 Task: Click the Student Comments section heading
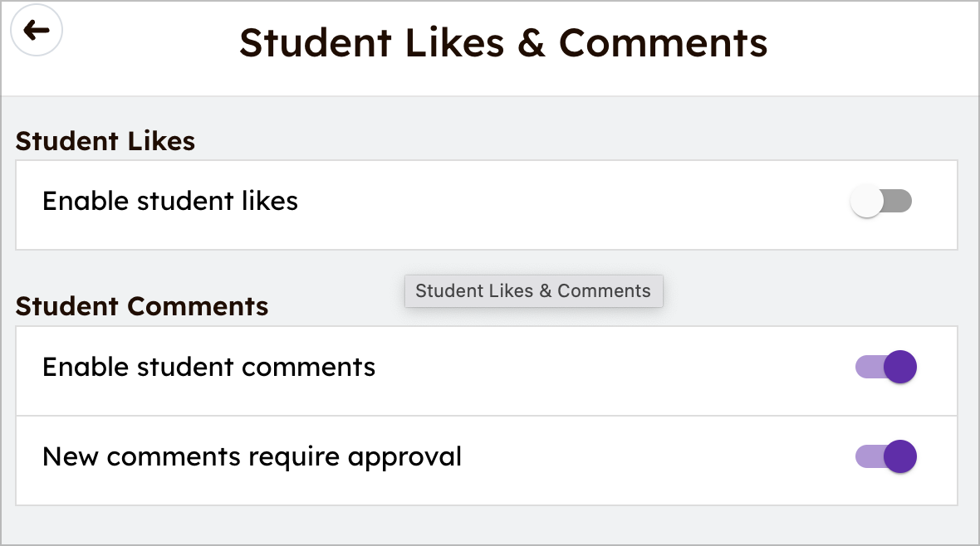(x=142, y=306)
